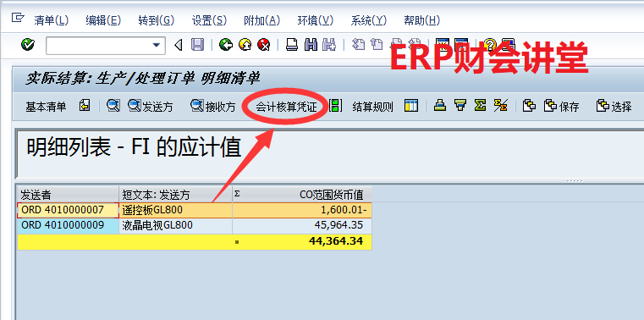Click the yellow Exit up-arrow icon
The height and width of the screenshot is (320, 644).
[x=245, y=44]
